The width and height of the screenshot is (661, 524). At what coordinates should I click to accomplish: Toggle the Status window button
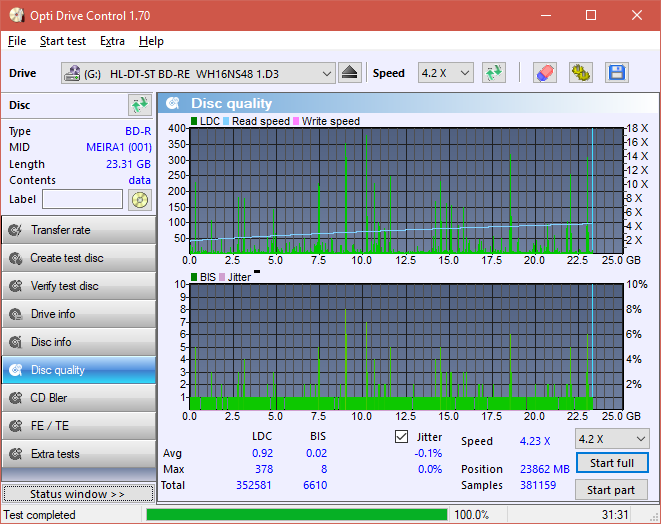pos(78,494)
